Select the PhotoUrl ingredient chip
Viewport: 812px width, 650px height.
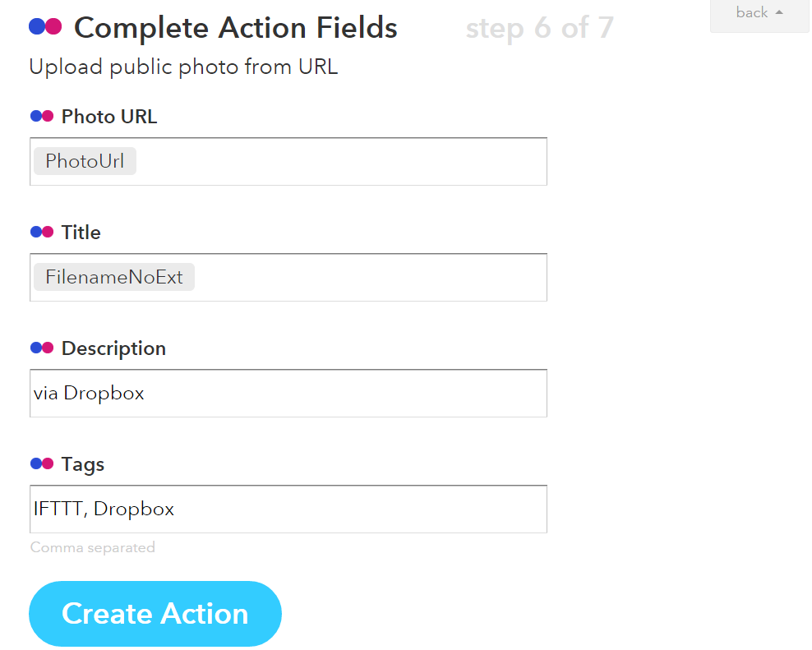pyautogui.click(x=85, y=161)
